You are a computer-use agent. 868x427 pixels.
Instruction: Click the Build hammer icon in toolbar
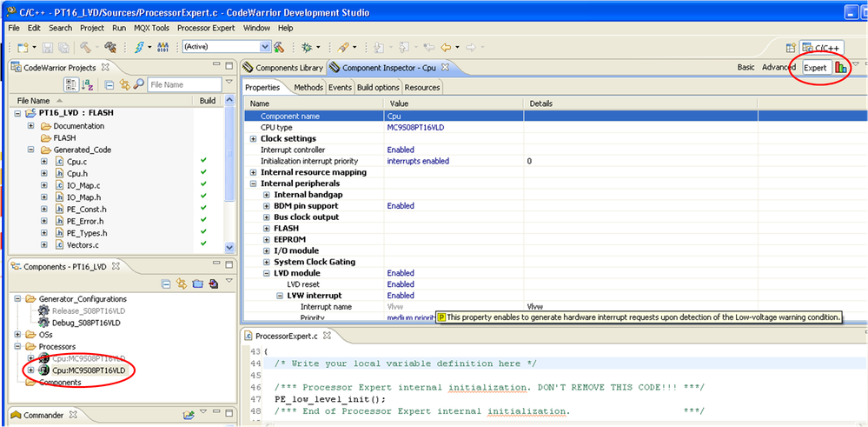click(x=87, y=47)
